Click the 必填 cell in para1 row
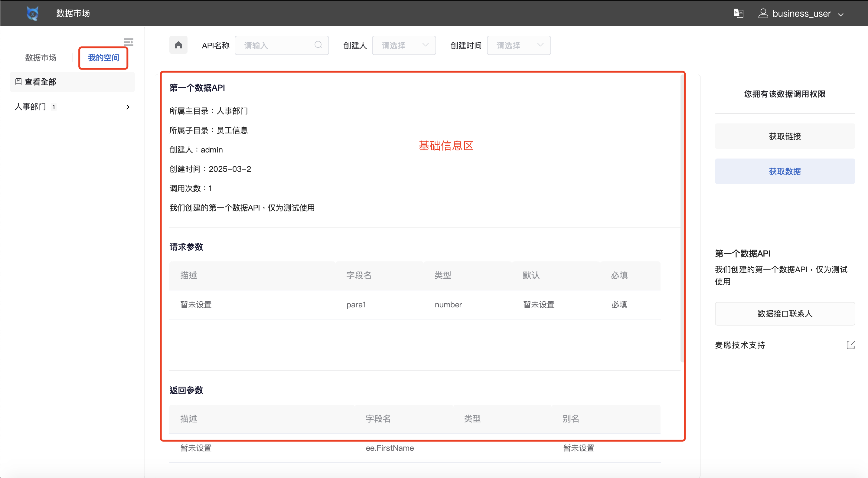Image resolution: width=868 pixels, height=478 pixels. (x=619, y=304)
